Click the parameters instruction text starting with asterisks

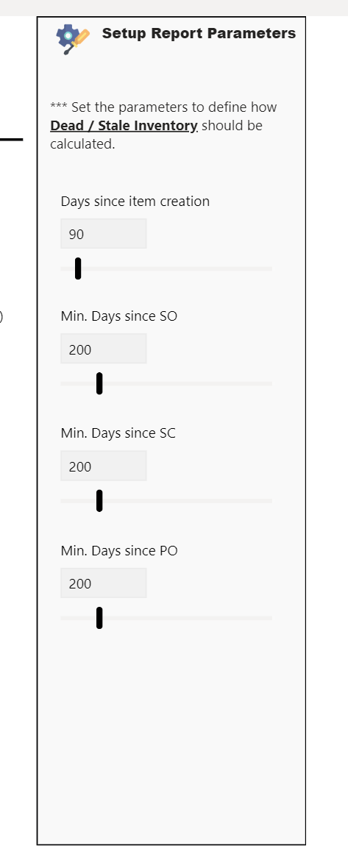coord(164,126)
